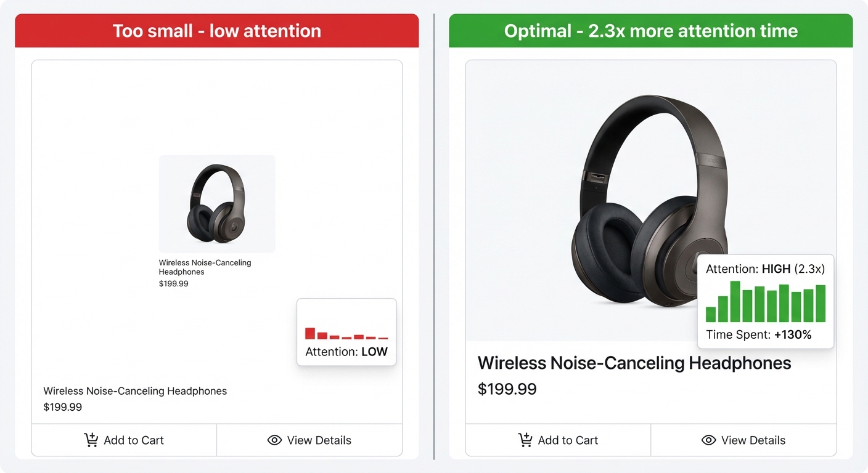868x473 pixels.
Task: Open View Details on large-image card
Action: click(743, 440)
